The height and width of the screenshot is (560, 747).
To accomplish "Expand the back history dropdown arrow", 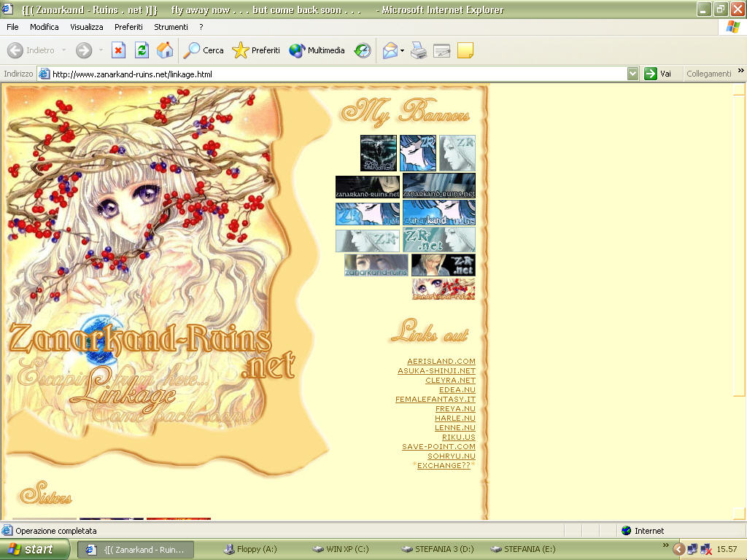I will pos(64,50).
